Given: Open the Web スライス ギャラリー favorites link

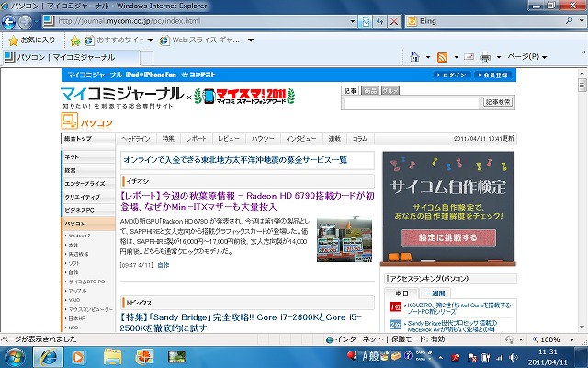Looking at the screenshot, I should point(200,40).
